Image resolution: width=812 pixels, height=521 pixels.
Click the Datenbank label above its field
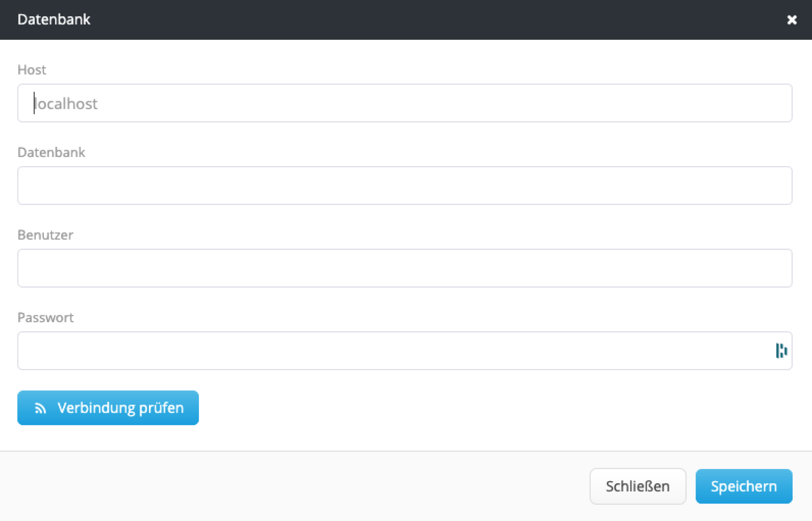click(x=51, y=152)
